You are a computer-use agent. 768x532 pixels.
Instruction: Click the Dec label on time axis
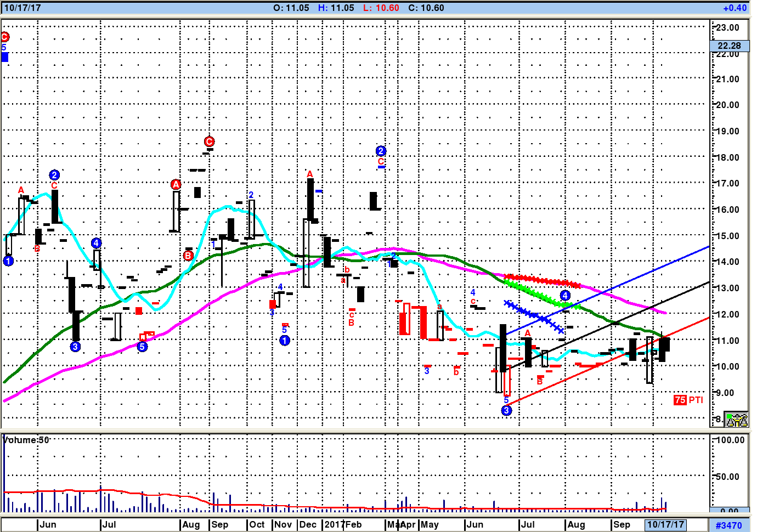(308, 524)
